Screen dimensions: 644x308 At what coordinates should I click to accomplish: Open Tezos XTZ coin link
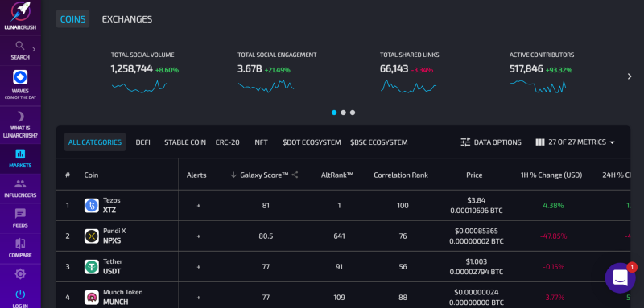tap(112, 205)
